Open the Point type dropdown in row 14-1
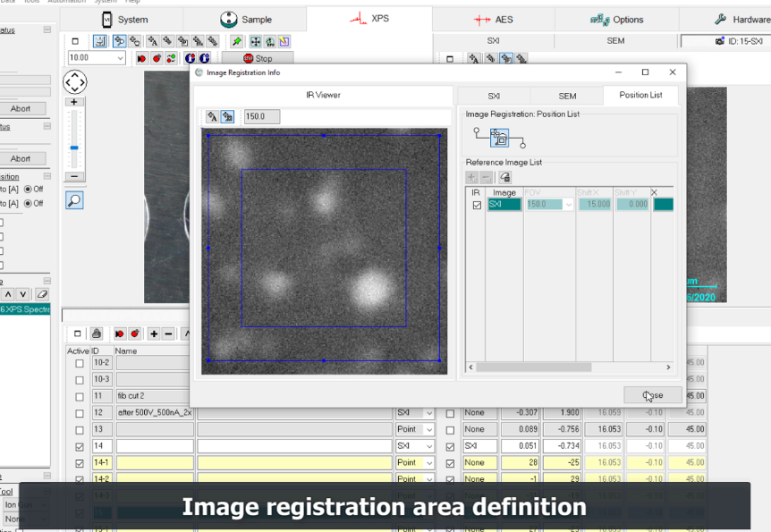The image size is (771, 532). [429, 463]
